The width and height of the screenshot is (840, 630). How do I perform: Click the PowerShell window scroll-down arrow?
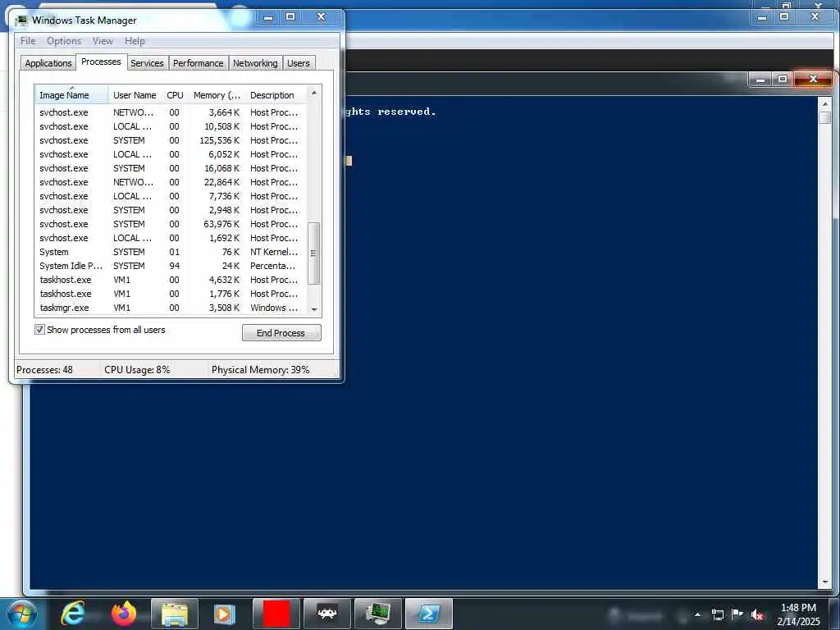[x=825, y=582]
